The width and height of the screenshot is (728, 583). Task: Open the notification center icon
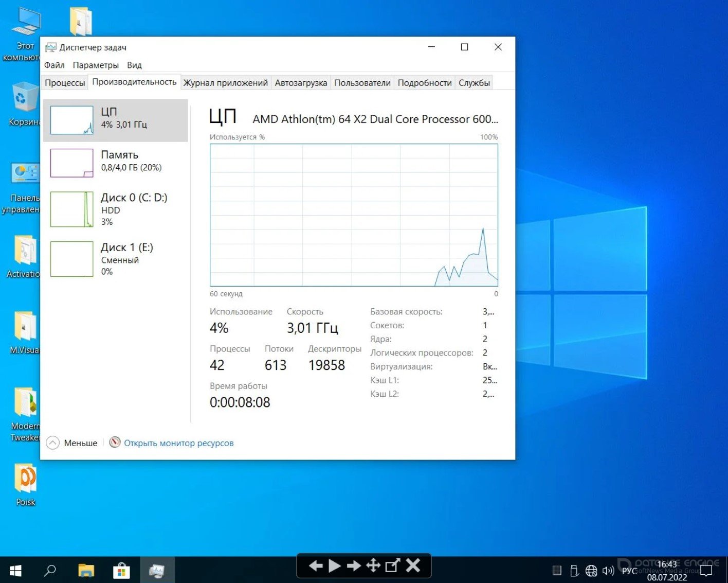(706, 571)
